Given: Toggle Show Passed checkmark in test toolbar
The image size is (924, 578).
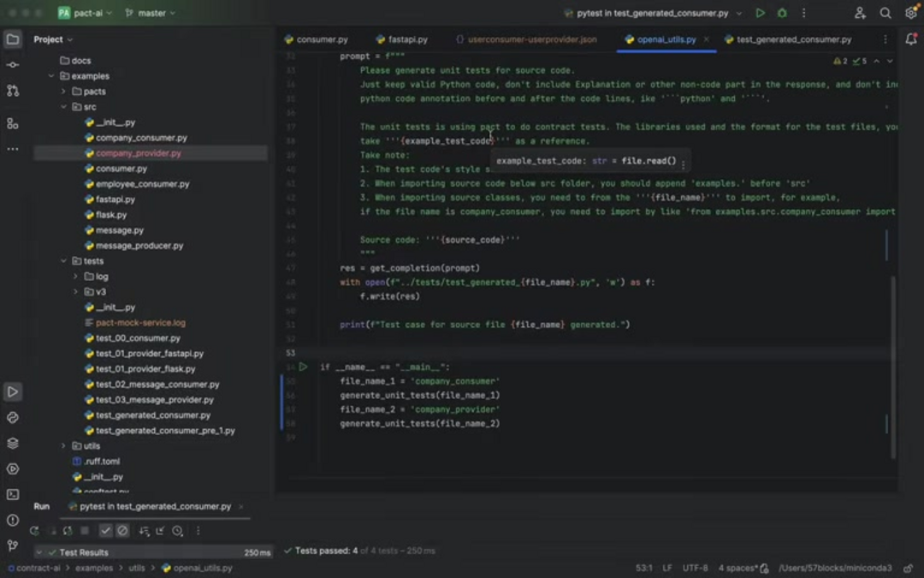Looking at the screenshot, I should (105, 531).
